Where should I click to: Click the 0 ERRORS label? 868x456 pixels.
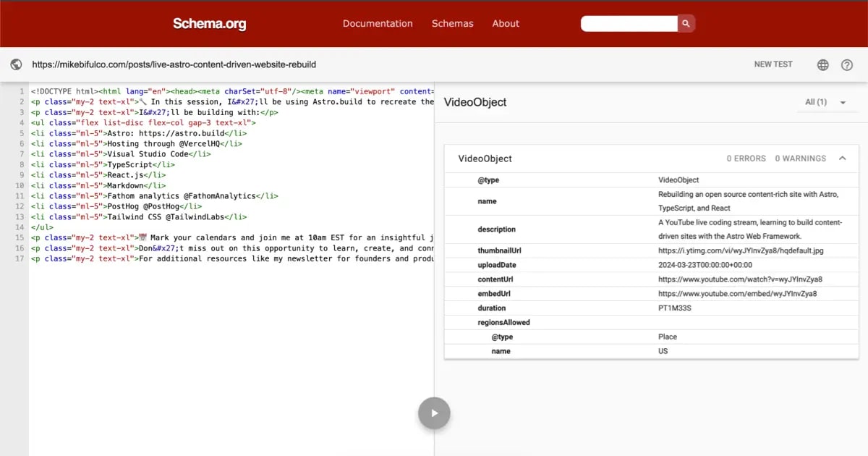click(x=746, y=159)
